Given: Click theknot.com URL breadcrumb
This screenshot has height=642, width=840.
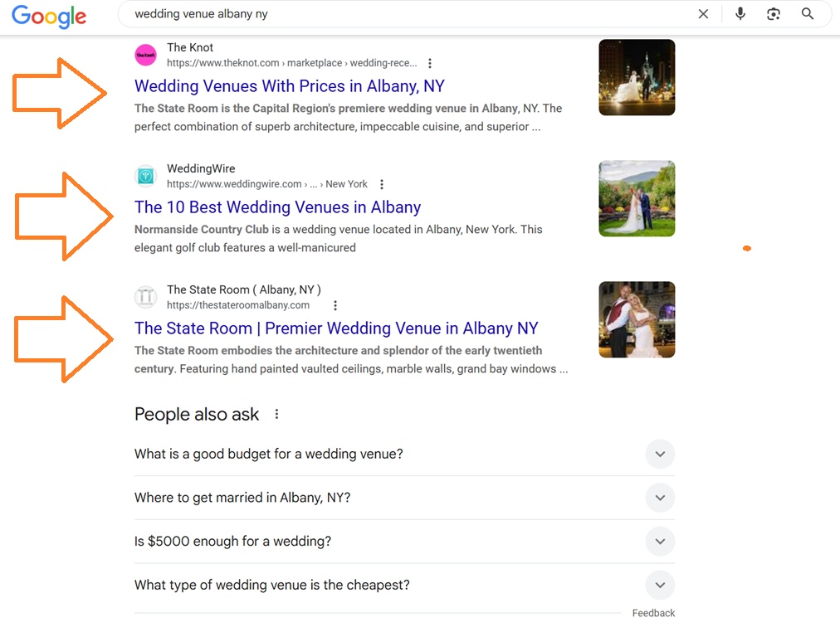Looking at the screenshot, I should click(292, 63).
